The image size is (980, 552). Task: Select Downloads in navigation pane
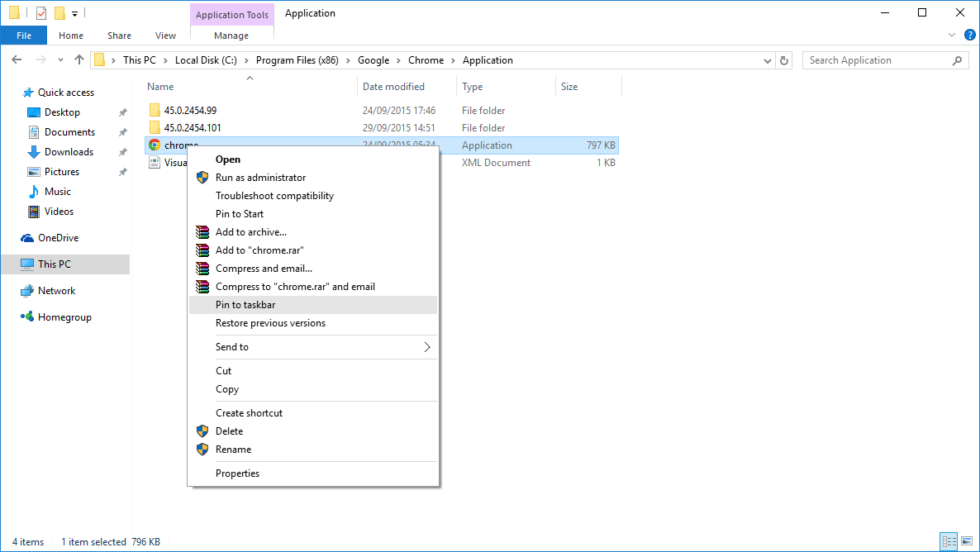point(69,152)
